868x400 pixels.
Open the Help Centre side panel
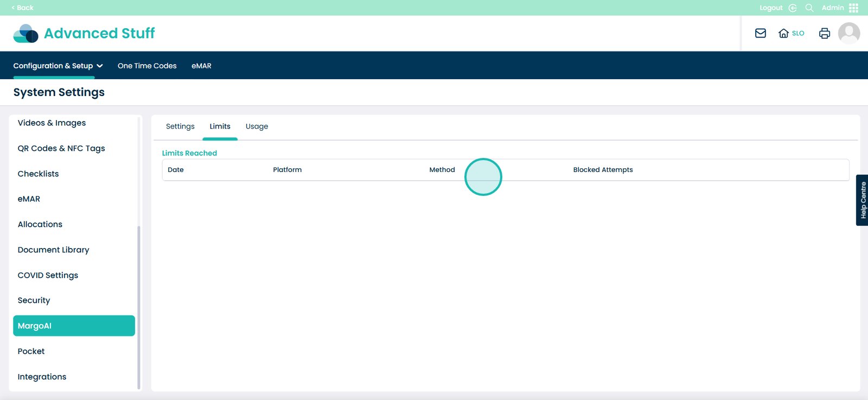point(862,200)
